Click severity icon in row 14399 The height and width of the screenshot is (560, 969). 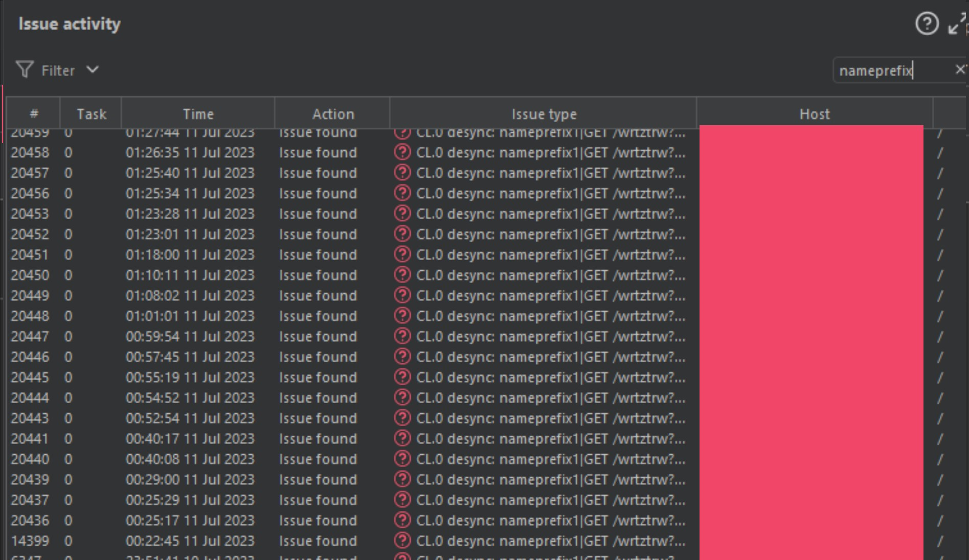(402, 540)
